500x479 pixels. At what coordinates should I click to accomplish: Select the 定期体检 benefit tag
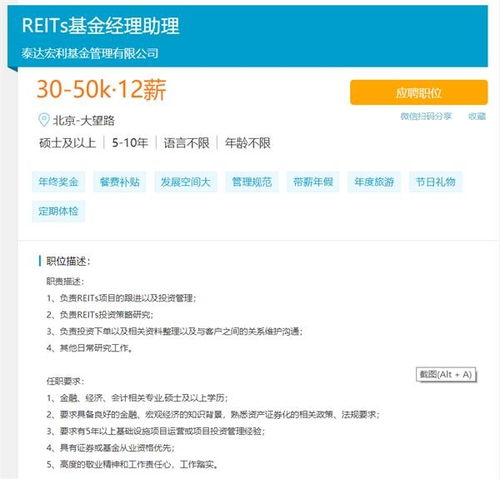(x=58, y=211)
